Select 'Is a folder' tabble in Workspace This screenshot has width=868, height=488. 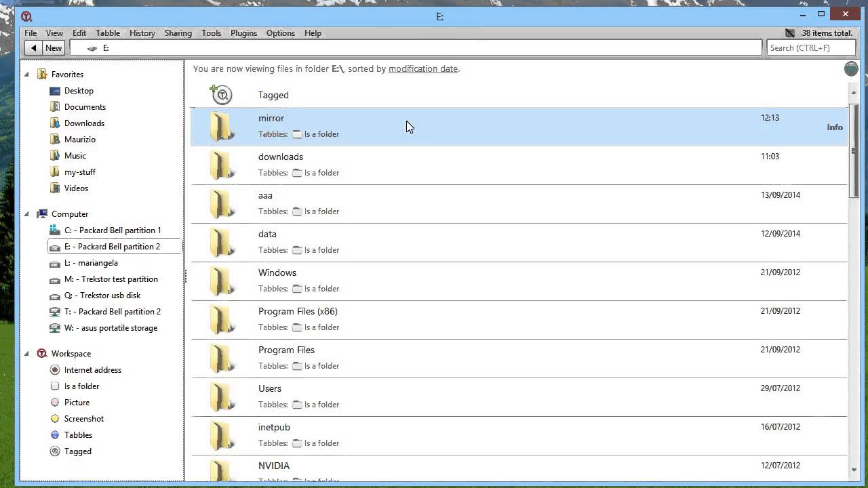(75, 386)
